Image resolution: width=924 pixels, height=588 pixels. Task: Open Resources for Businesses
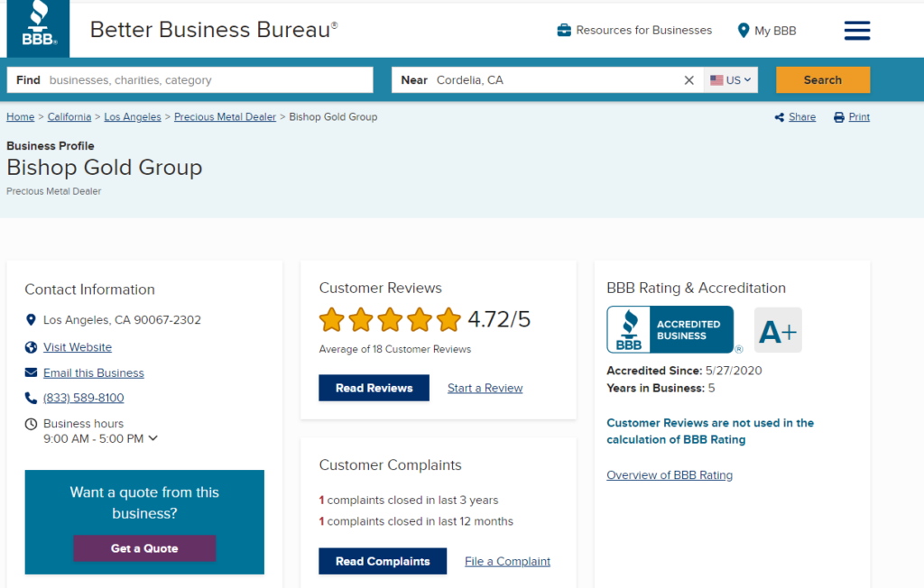point(644,30)
